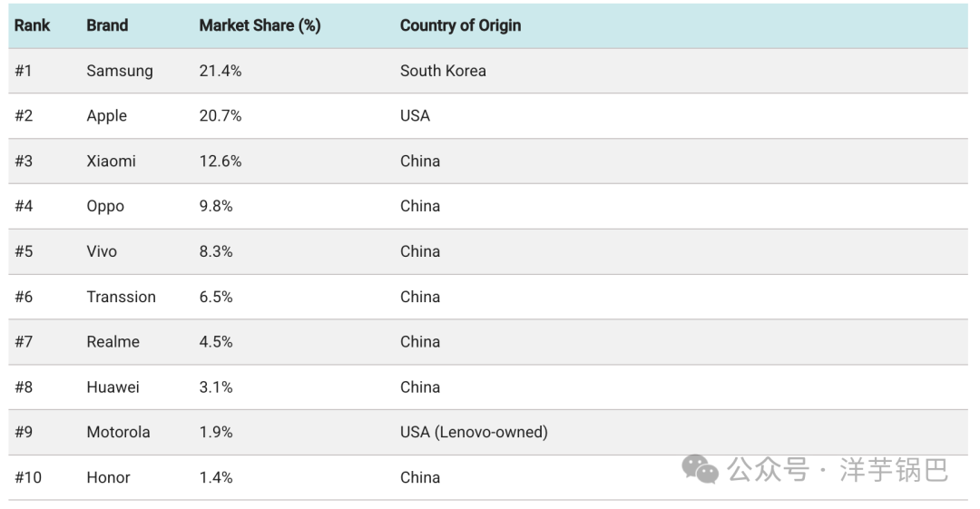Viewport: 980px width, 509px height.
Task: Click the 洋芋锅巴 watermark text
Action: pos(894,469)
